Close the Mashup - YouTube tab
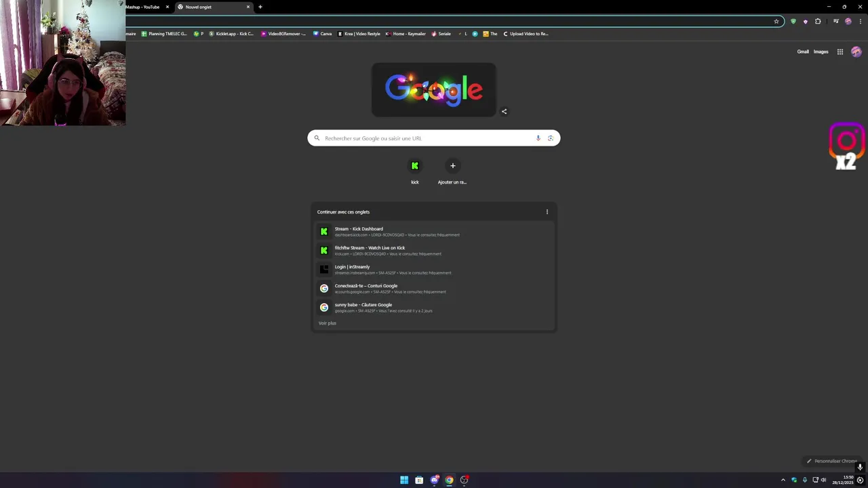Viewport: 868px width, 488px height. coord(167,7)
